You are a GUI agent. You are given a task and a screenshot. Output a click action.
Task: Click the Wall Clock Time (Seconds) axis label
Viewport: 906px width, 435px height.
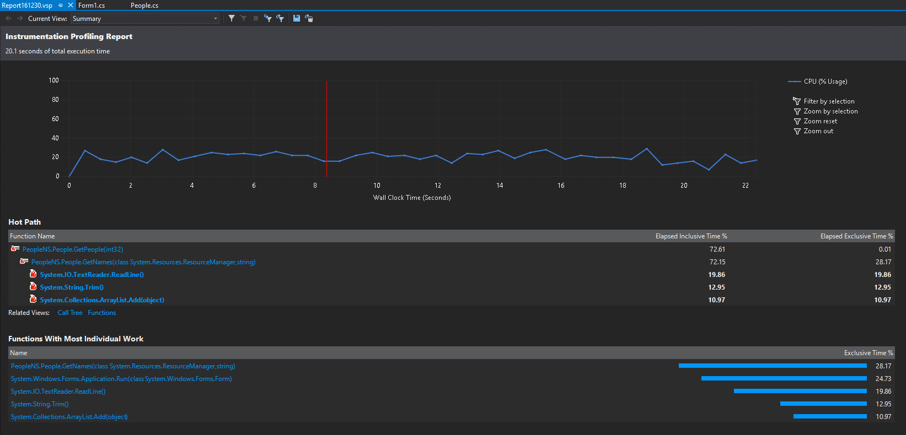point(412,197)
